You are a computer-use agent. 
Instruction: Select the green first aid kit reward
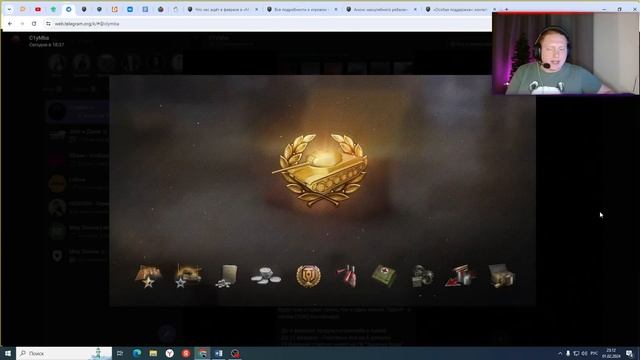(x=384, y=276)
